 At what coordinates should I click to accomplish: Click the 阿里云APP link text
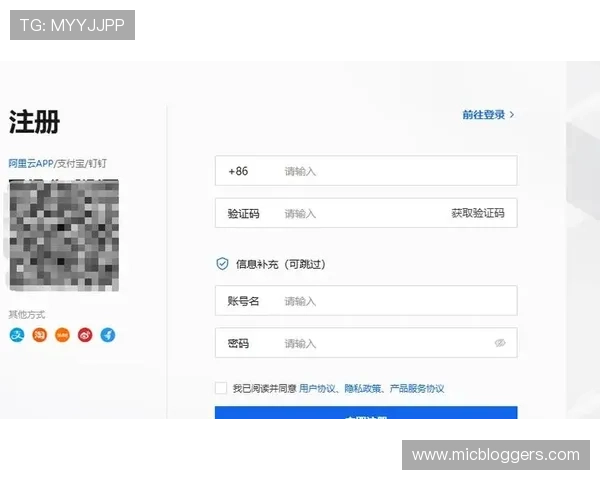pyautogui.click(x=31, y=163)
